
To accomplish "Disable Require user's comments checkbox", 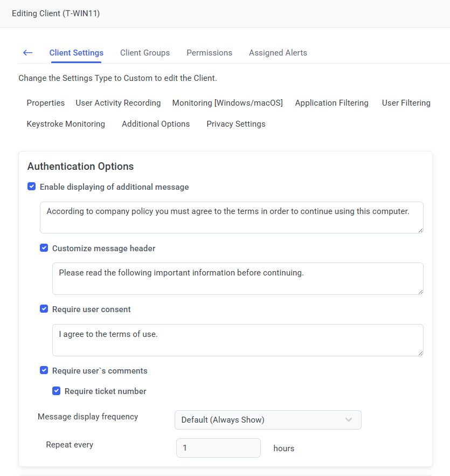I will (44, 371).
